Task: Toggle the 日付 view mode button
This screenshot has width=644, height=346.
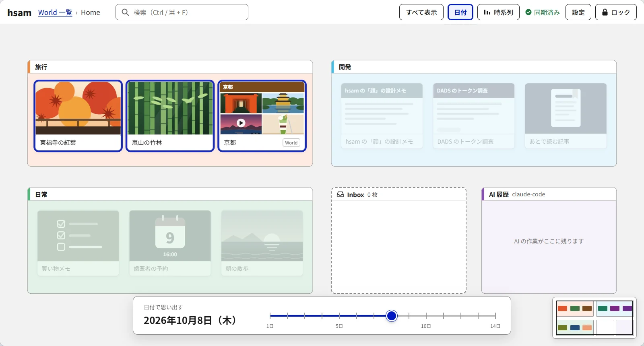Action: (460, 12)
